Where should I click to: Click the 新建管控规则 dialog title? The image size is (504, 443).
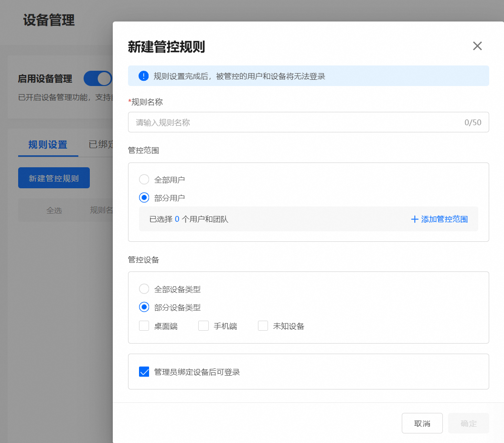167,47
